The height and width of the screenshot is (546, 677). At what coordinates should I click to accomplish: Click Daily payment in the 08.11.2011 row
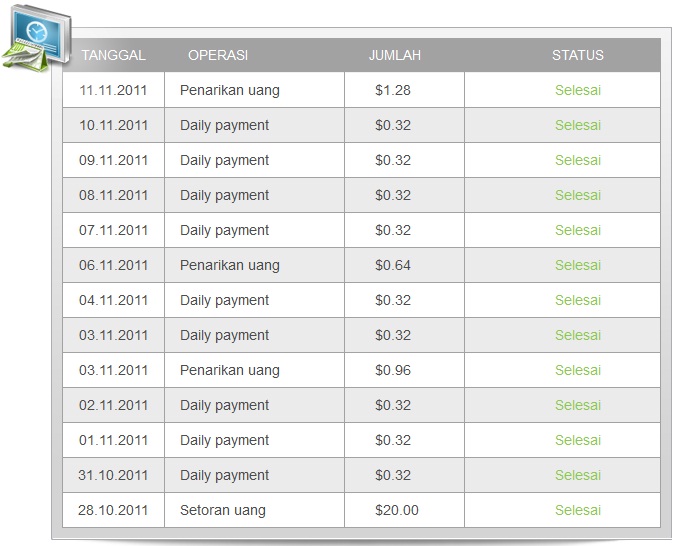pyautogui.click(x=225, y=195)
